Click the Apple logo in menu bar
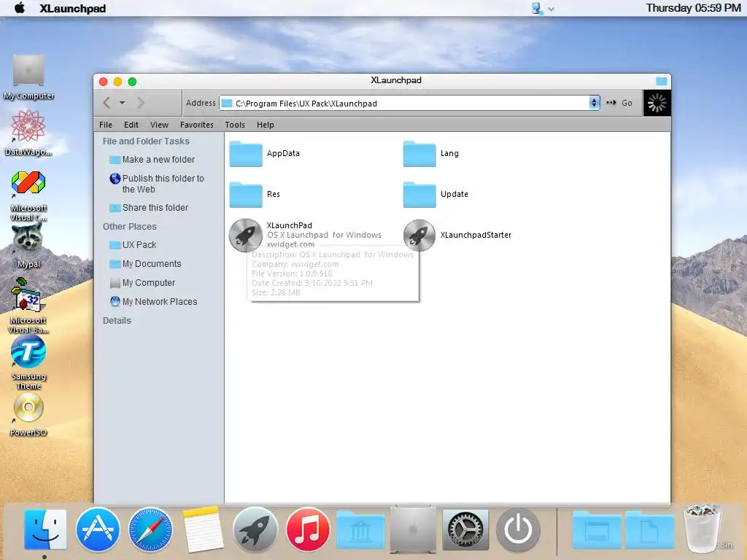The height and width of the screenshot is (560, 747). coord(20,8)
